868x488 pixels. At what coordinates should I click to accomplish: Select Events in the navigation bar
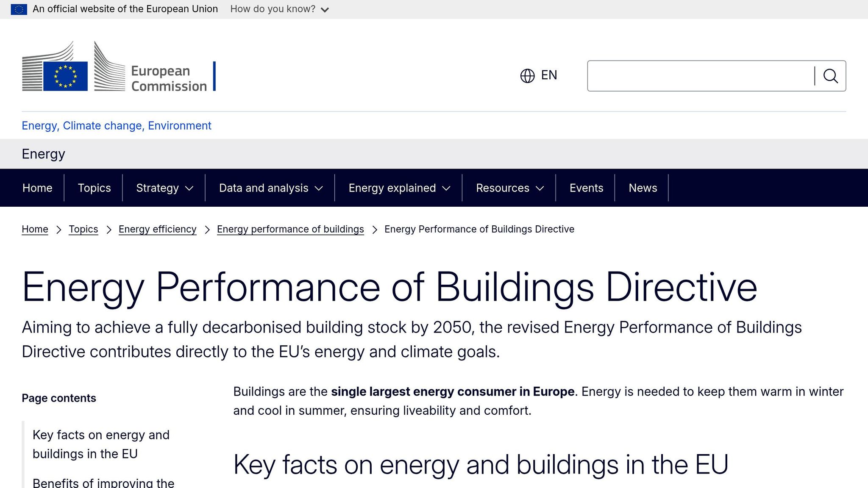(586, 188)
